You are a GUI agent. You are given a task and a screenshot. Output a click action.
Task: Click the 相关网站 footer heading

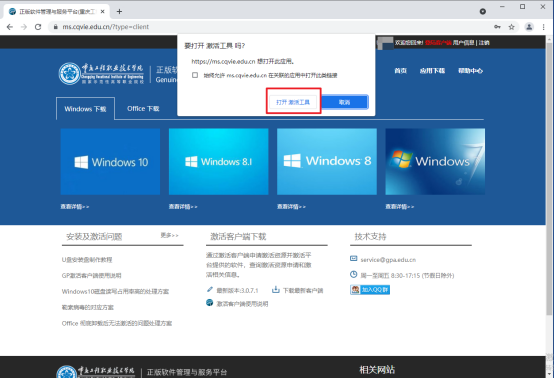click(x=377, y=370)
